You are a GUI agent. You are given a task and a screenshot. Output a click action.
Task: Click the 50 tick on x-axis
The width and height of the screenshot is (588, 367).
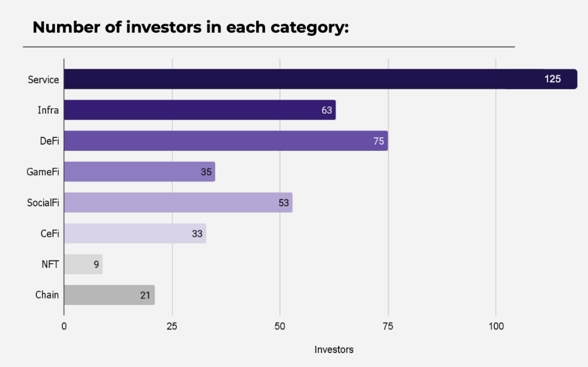[x=280, y=326]
